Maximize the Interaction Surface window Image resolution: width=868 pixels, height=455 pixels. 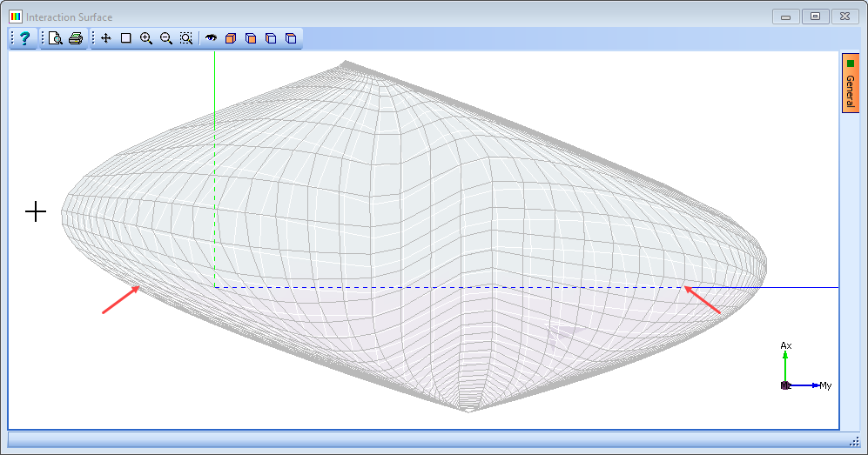tap(816, 17)
